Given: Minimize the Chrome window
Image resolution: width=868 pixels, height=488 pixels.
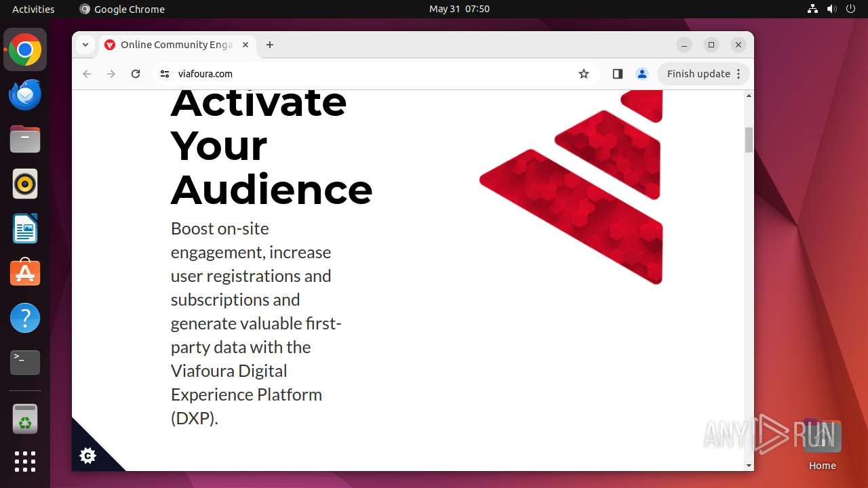Looking at the screenshot, I should click(x=684, y=45).
